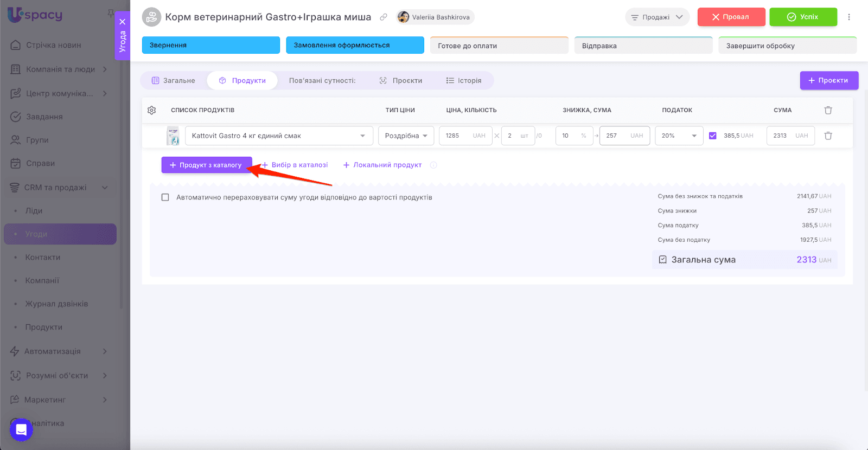
Task: Open the product name dropdown
Action: point(362,136)
